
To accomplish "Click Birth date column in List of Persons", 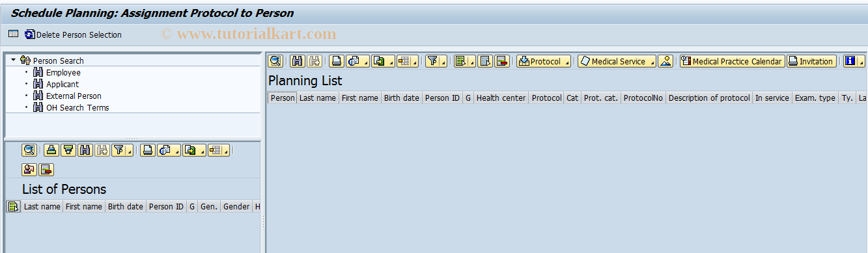I will (x=126, y=207).
